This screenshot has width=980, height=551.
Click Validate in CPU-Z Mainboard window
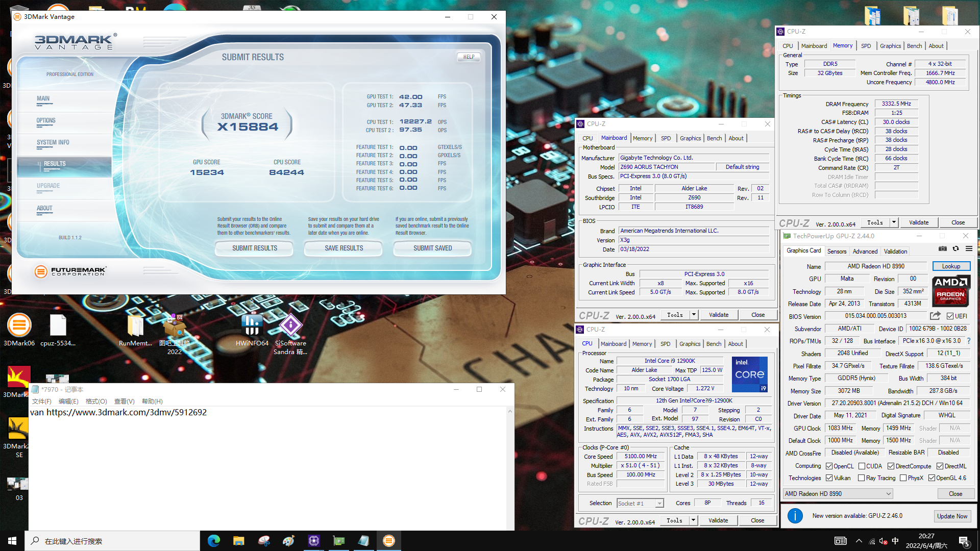pos(719,315)
